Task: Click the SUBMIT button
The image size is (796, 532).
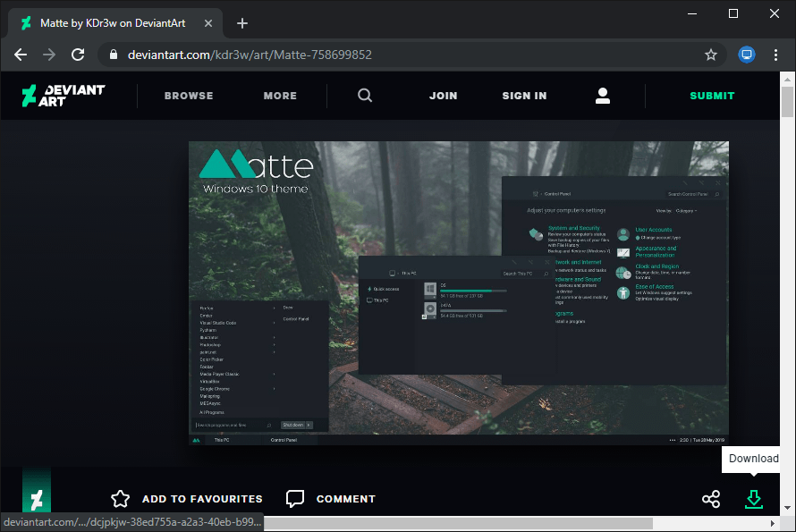Action: [712, 96]
